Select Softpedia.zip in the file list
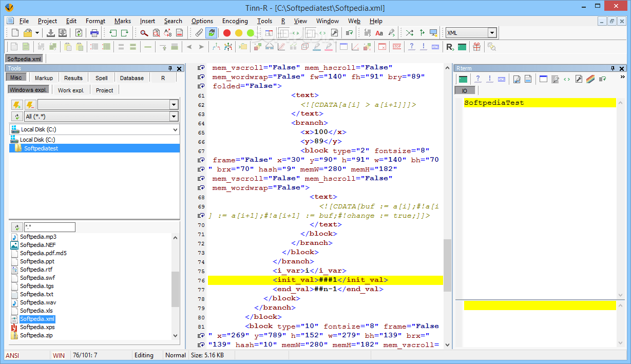 click(x=36, y=335)
